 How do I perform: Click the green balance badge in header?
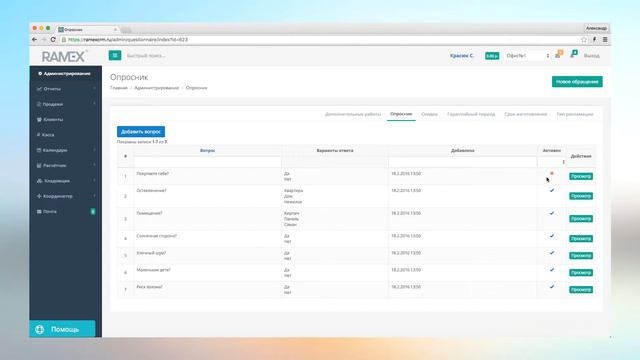click(492, 56)
